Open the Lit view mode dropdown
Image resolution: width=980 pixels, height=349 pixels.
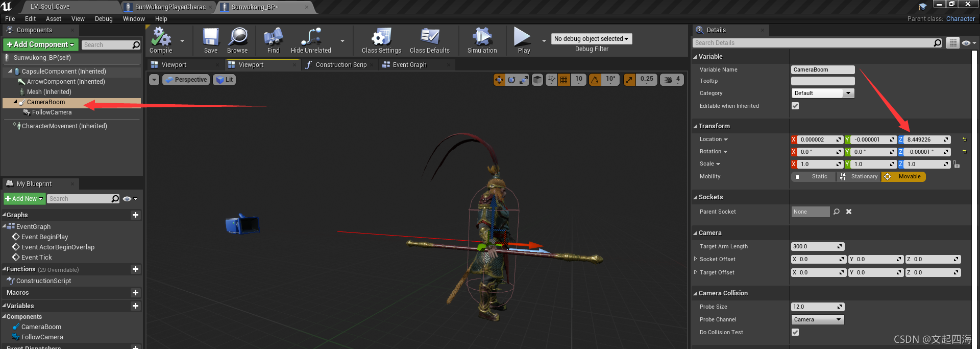224,80
